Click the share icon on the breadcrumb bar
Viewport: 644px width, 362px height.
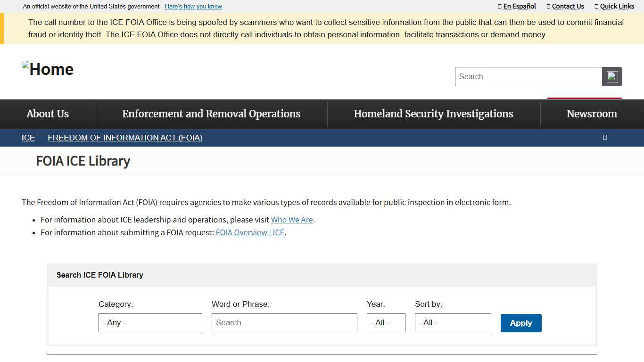click(x=605, y=137)
